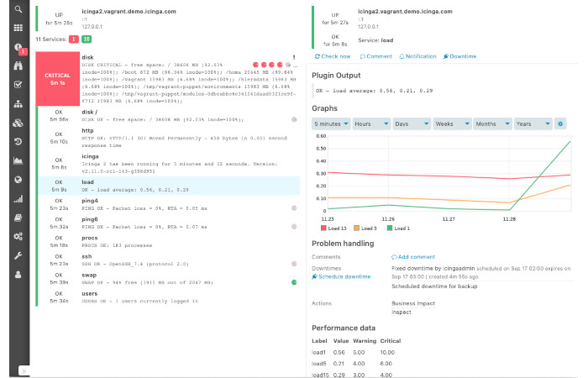Click the Comment action link
The height and width of the screenshot is (378, 588).
375,56
